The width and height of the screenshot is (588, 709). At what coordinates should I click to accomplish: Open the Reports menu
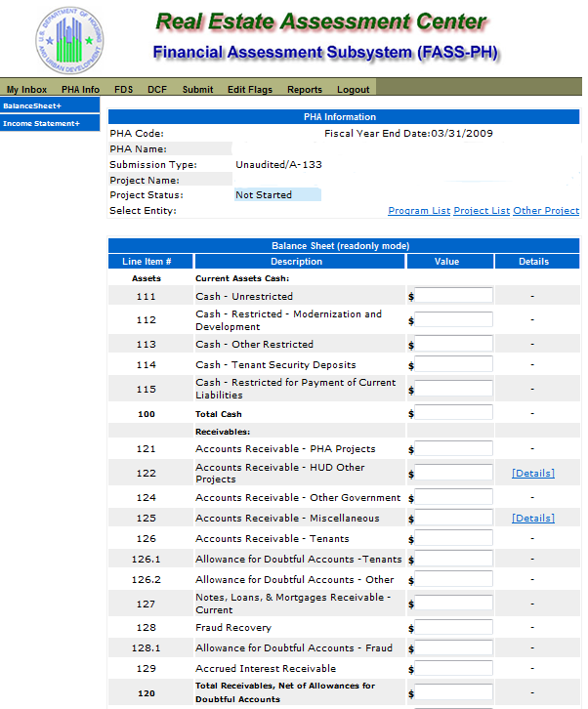pos(305,89)
